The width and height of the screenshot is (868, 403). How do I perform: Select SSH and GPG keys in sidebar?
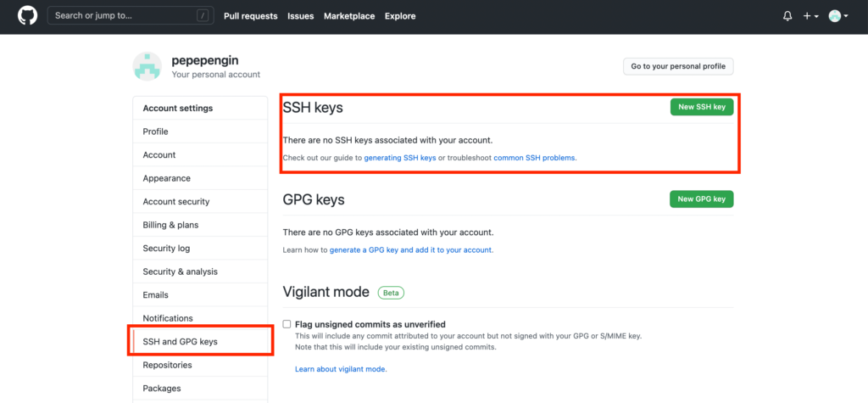click(200, 341)
